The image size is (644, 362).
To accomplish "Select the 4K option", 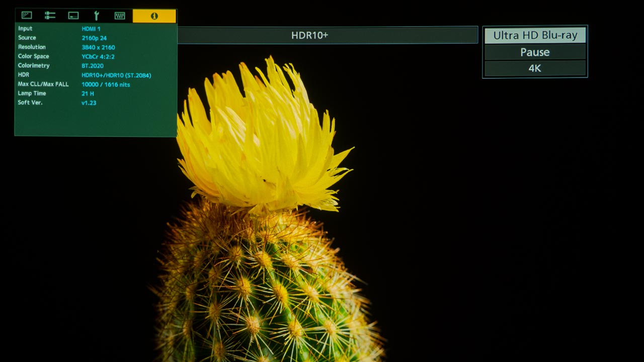I will [x=535, y=68].
